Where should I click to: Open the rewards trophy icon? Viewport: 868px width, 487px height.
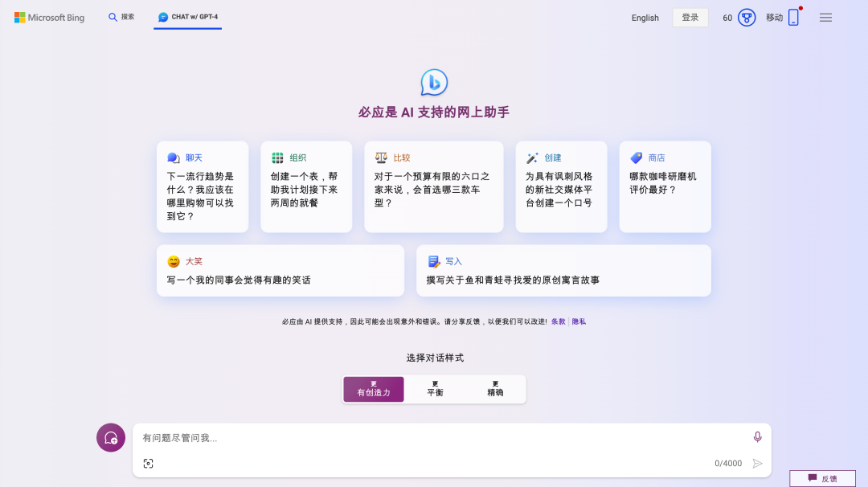click(746, 18)
